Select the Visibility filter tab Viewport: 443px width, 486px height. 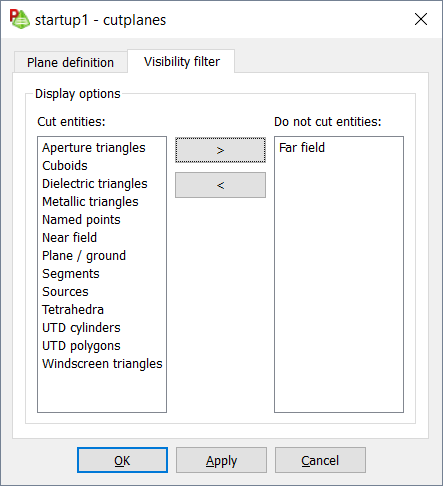coord(181,61)
